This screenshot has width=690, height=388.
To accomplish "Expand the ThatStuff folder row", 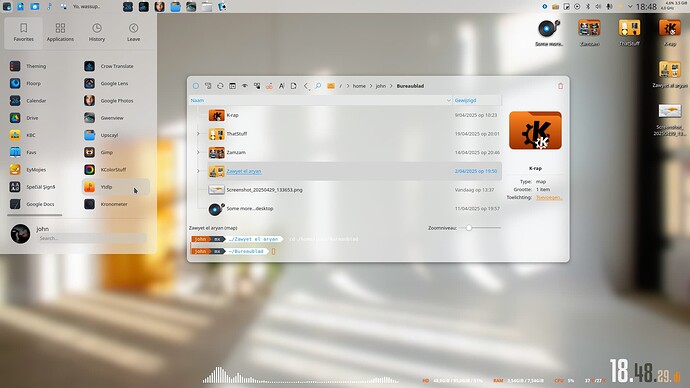I will point(198,134).
